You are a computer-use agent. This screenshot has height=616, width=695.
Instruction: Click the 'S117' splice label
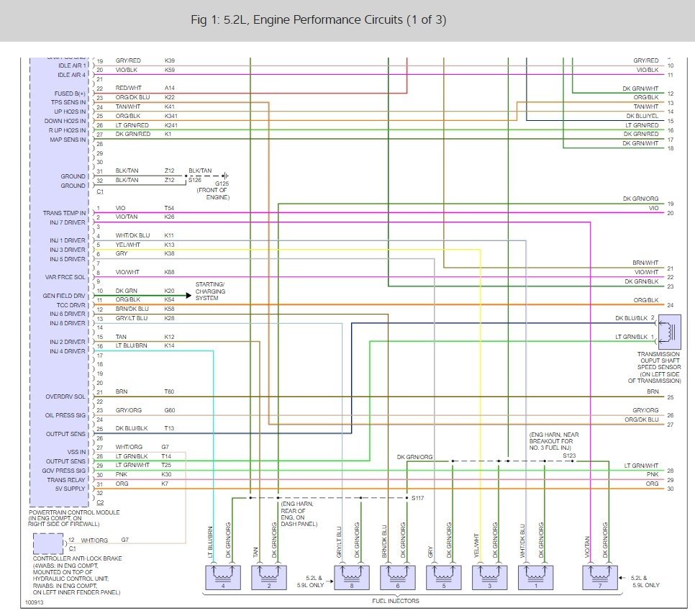click(417, 498)
